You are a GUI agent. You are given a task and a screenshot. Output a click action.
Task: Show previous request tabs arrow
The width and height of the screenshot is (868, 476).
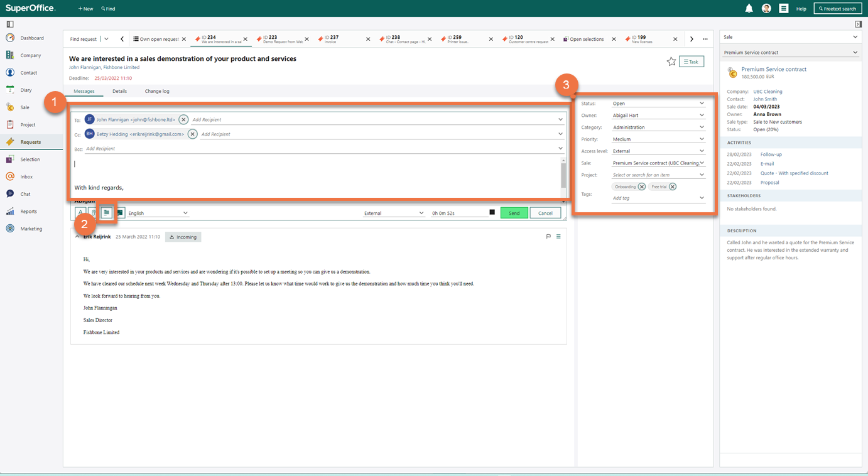(122, 39)
